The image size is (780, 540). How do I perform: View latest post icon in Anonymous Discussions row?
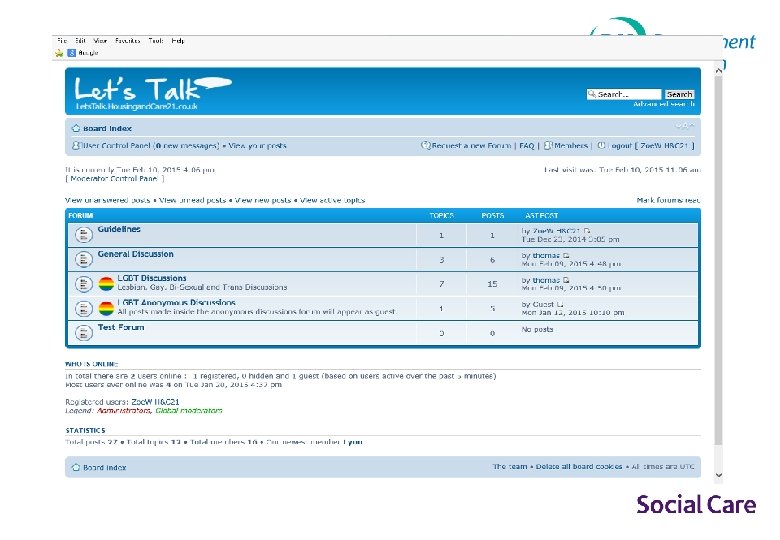[x=560, y=304]
